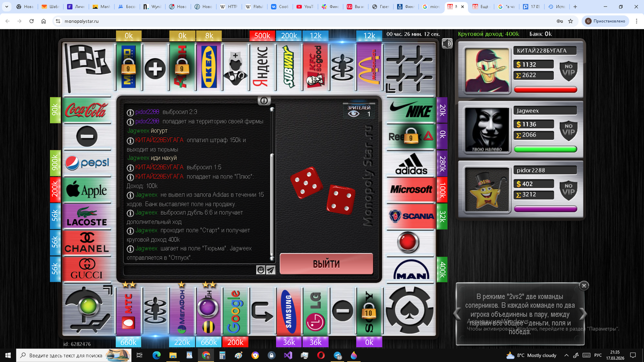Viewport: 644px width, 362px height.
Task: Open Opera from the taskbar
Action: [x=321, y=355]
